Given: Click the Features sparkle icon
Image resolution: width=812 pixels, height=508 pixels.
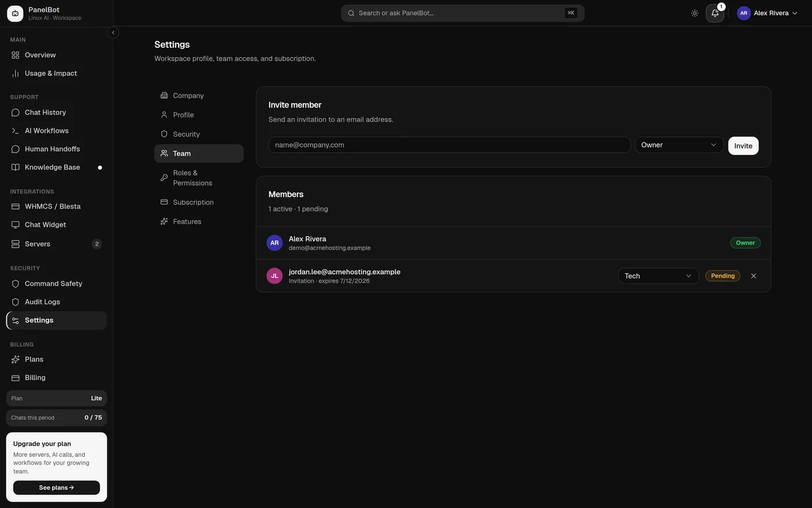Looking at the screenshot, I should (x=164, y=222).
